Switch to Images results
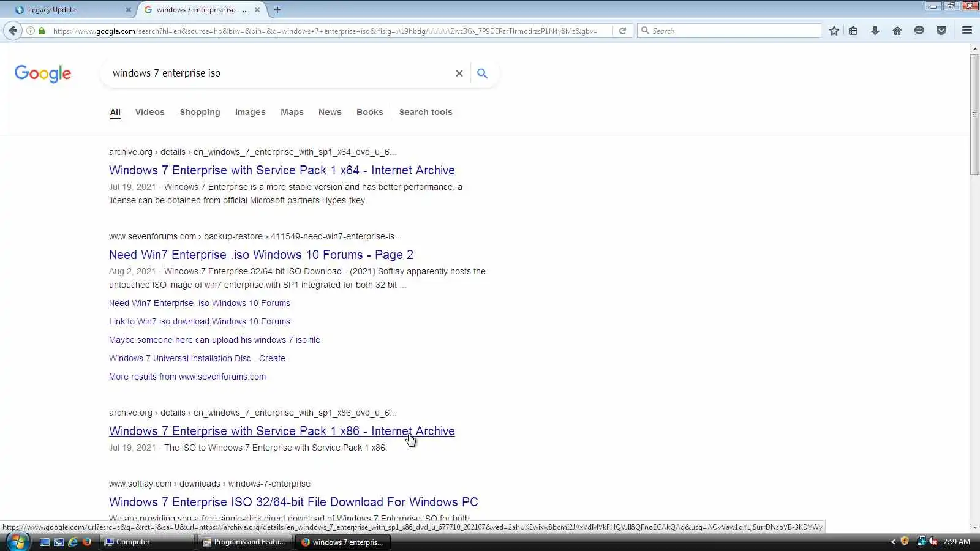Viewport: 980px width, 551px height. pos(251,112)
